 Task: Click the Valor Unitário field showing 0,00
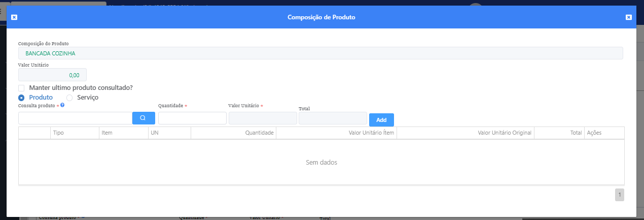[53, 75]
